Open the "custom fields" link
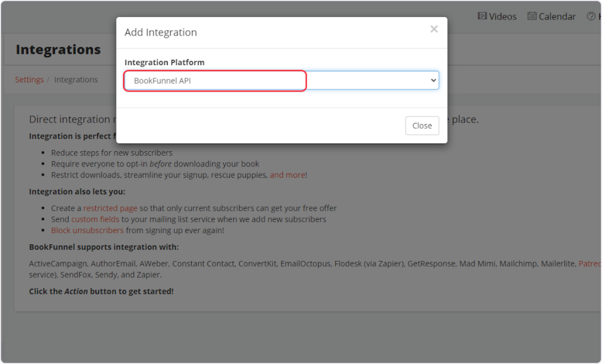Viewport: 602px width, 364px height. point(95,219)
